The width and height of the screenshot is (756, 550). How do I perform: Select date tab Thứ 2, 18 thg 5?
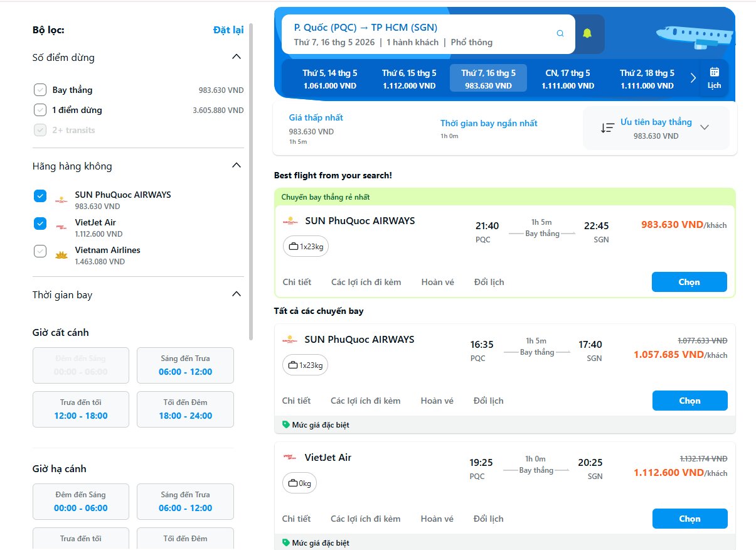(x=647, y=78)
